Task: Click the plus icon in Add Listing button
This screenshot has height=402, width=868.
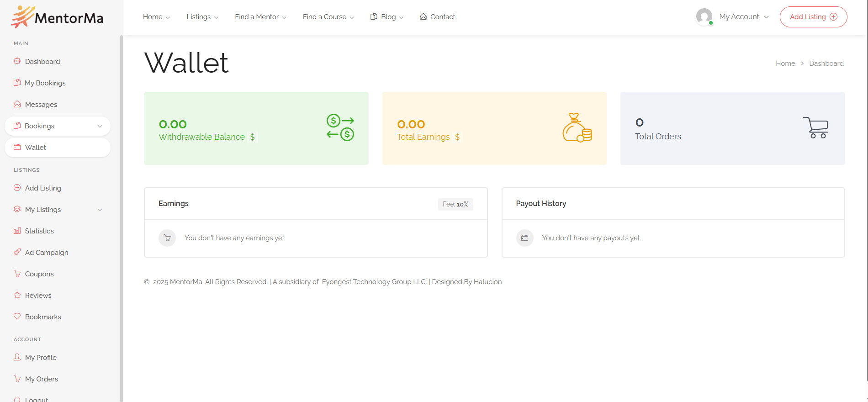Action: click(x=834, y=17)
